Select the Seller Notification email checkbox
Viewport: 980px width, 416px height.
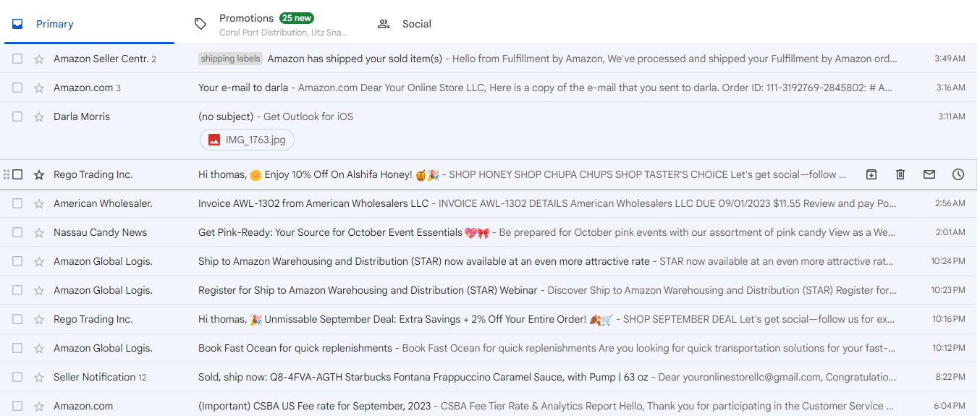(17, 377)
